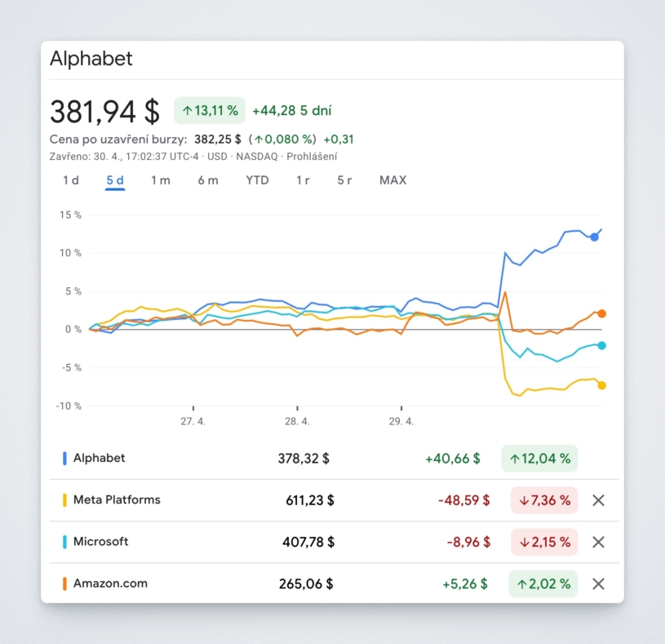Click Amazon price 265,06 $
This screenshot has height=644, width=665.
(306, 584)
